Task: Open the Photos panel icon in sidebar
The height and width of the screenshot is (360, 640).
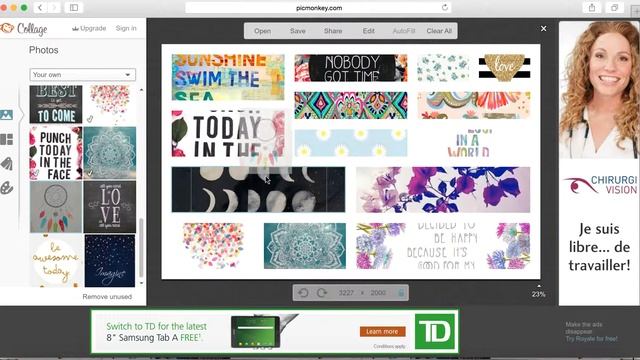Action: pyautogui.click(x=7, y=115)
